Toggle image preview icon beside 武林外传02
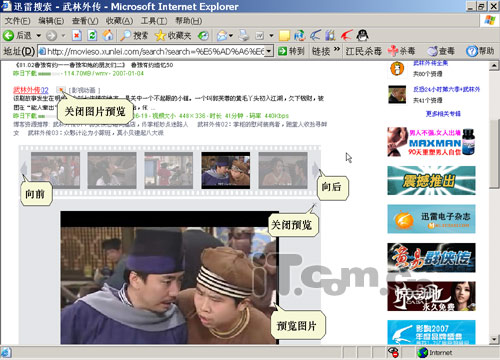The image size is (500, 360). tap(61, 90)
